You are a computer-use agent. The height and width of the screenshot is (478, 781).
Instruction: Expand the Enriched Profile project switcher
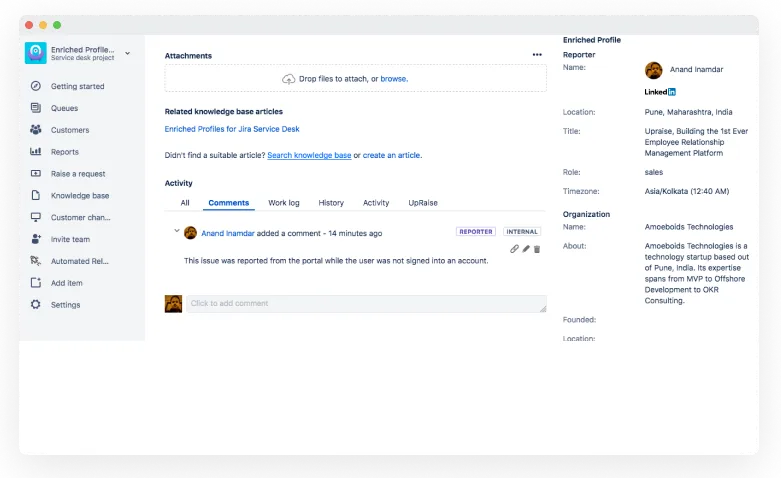pos(128,53)
